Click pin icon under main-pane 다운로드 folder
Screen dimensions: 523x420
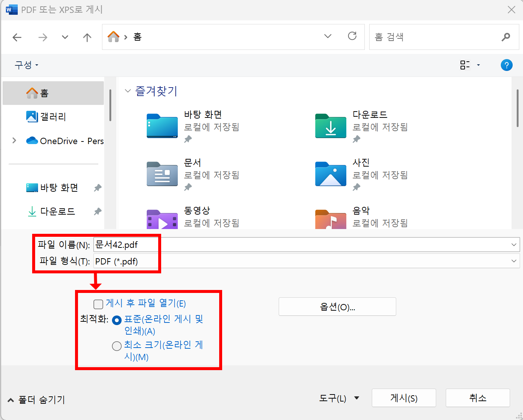coord(356,139)
